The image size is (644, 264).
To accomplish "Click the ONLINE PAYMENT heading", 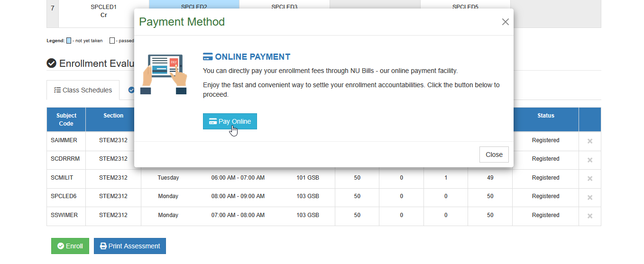I will click(253, 57).
